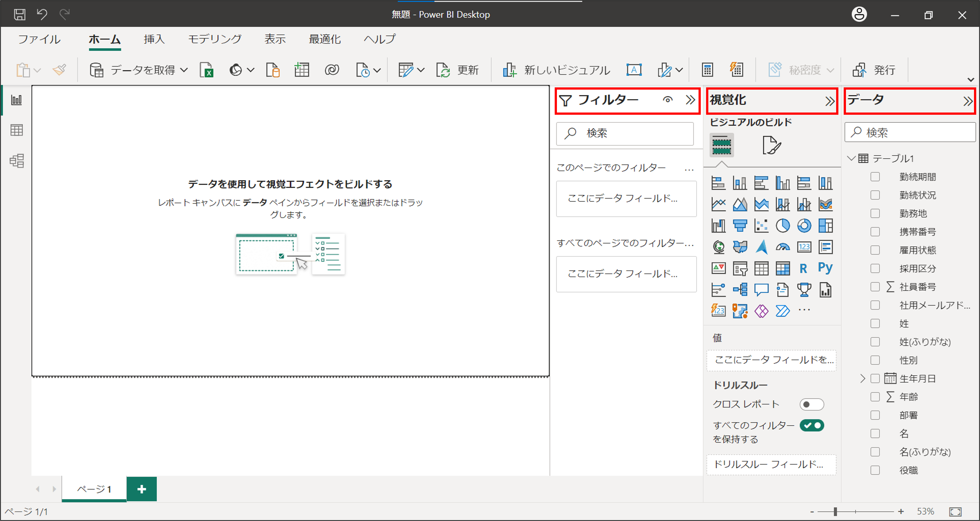
Task: Check the 性別 field checkbox
Action: click(x=875, y=360)
